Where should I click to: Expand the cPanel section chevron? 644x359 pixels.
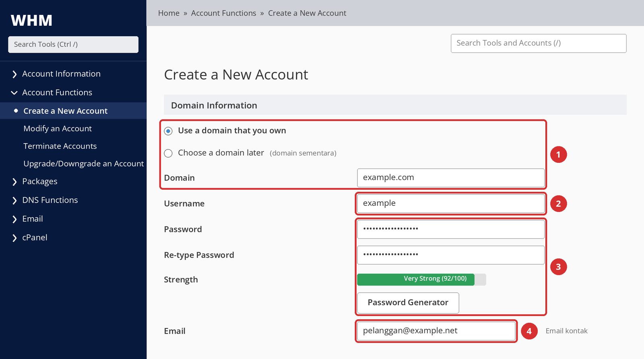tap(14, 238)
